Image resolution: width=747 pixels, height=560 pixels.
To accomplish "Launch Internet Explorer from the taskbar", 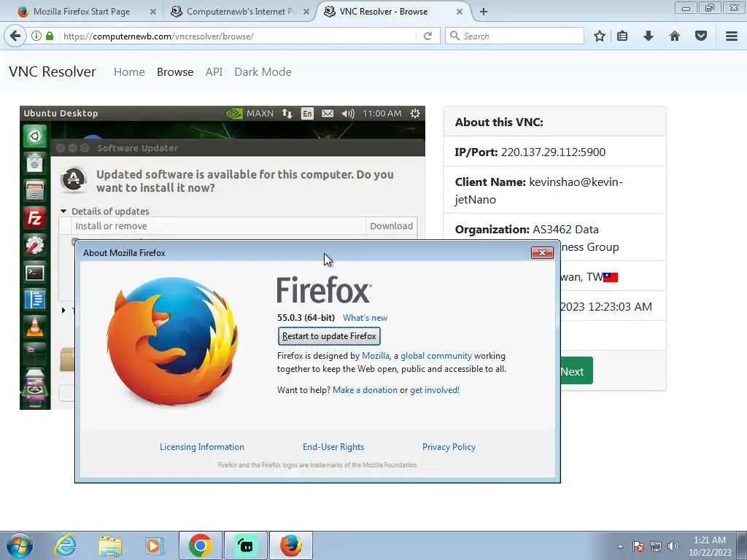I will tap(65, 545).
